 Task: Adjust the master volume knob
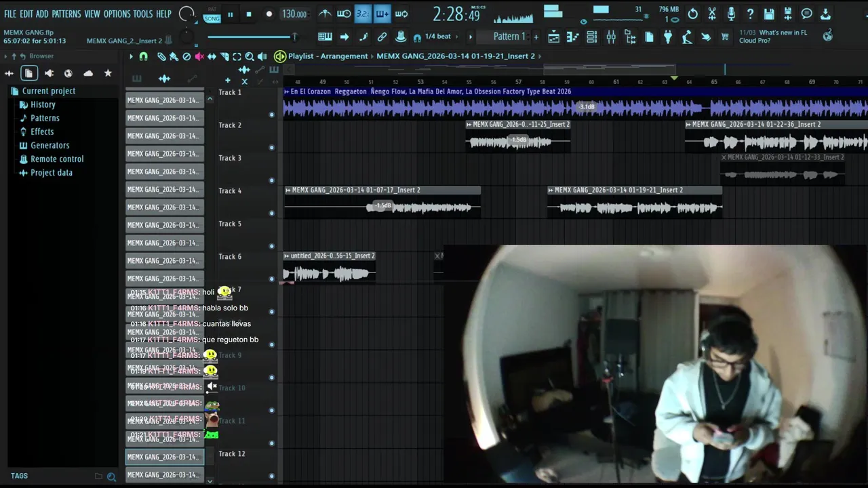coord(186,14)
